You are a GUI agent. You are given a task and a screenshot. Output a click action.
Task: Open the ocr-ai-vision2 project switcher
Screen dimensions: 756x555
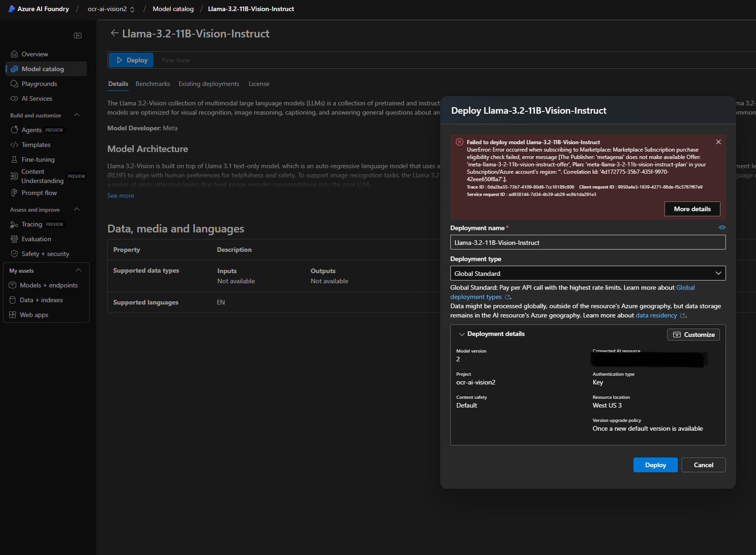click(x=111, y=9)
